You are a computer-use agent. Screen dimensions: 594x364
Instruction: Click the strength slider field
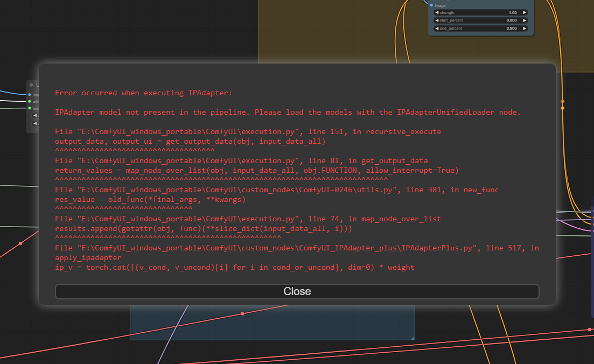481,12
